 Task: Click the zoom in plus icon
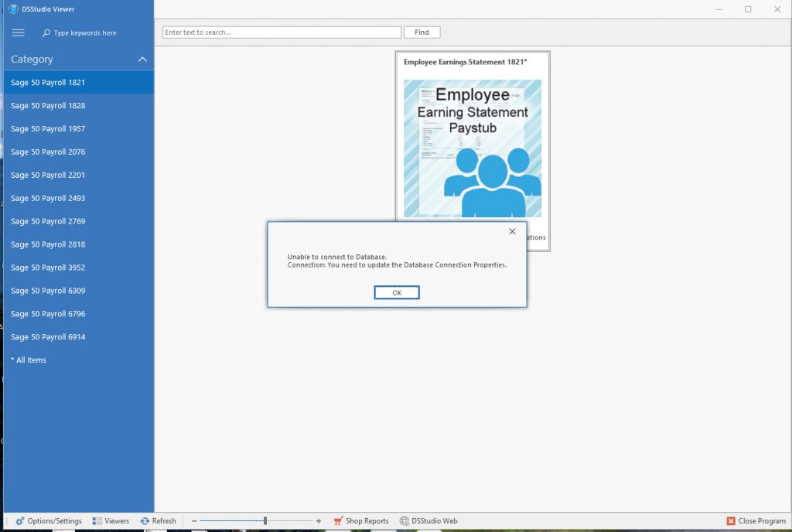coord(319,521)
